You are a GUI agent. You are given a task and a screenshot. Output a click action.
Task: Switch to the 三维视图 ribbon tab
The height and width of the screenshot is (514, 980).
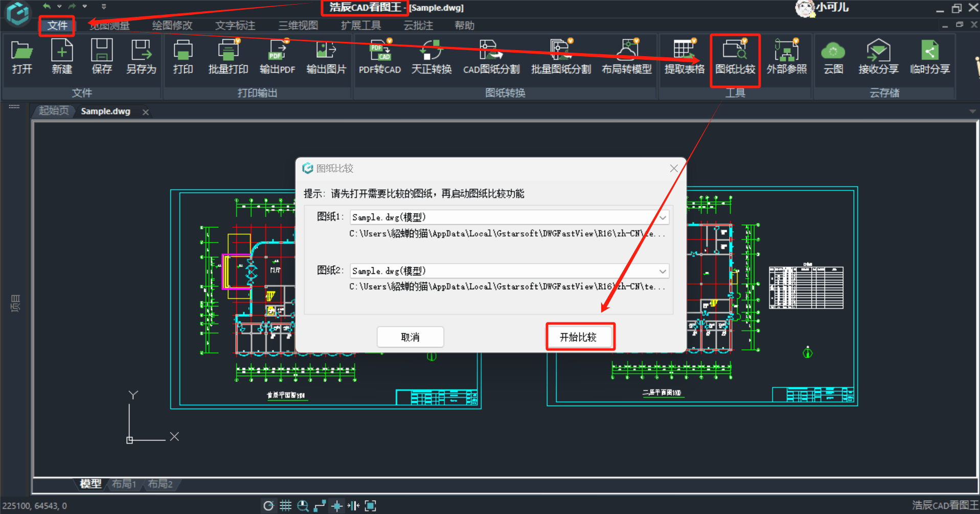pos(298,25)
